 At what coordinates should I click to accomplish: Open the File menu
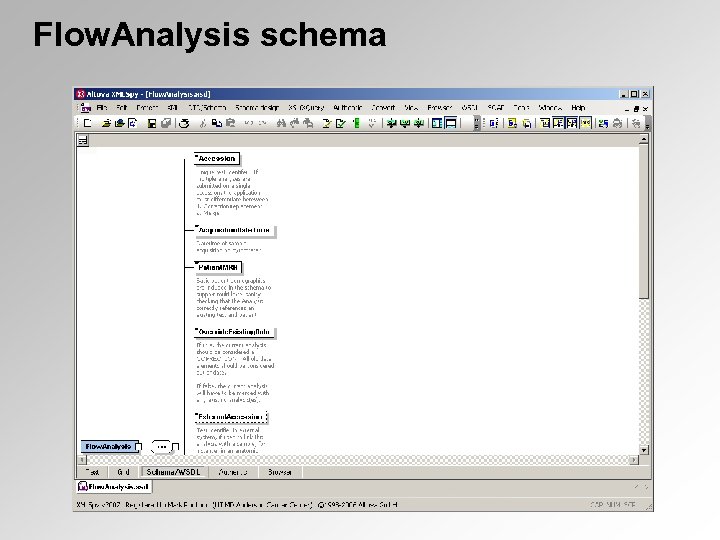click(101, 108)
